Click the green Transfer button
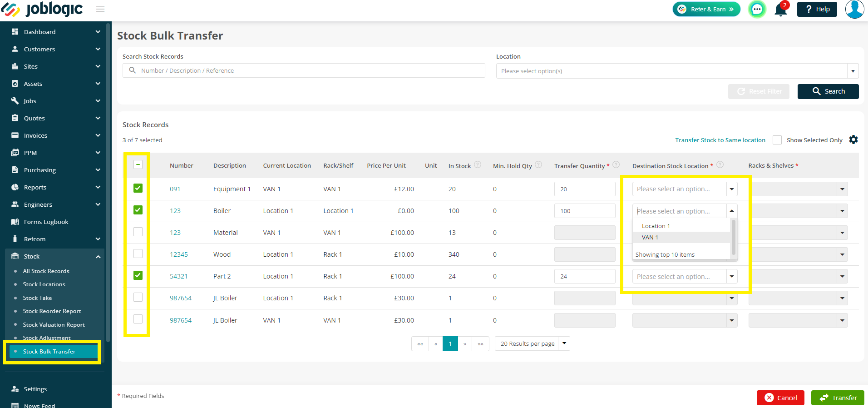Image resolution: width=868 pixels, height=408 pixels. (838, 398)
